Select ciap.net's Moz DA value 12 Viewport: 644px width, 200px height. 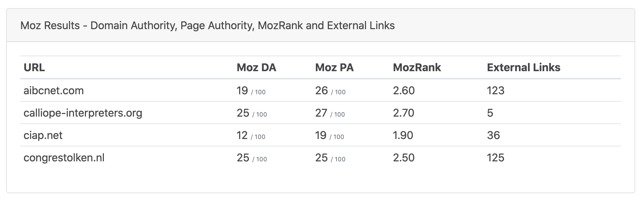[x=242, y=135]
